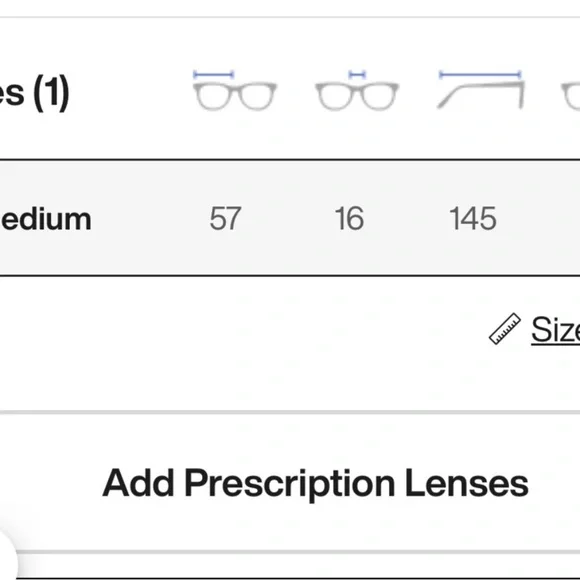Click the 145 temple length value
This screenshot has height=580, width=580.
(473, 219)
